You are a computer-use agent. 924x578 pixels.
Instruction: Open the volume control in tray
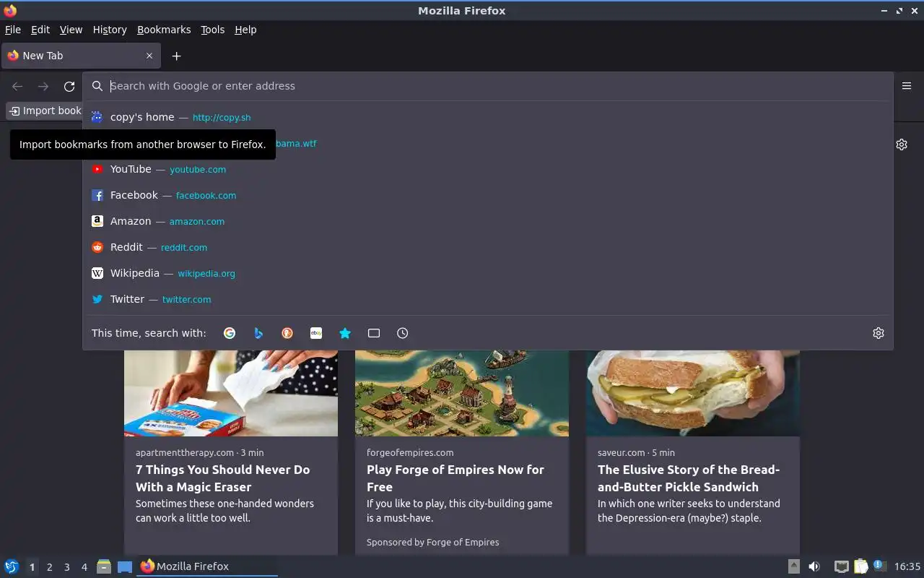(x=814, y=566)
